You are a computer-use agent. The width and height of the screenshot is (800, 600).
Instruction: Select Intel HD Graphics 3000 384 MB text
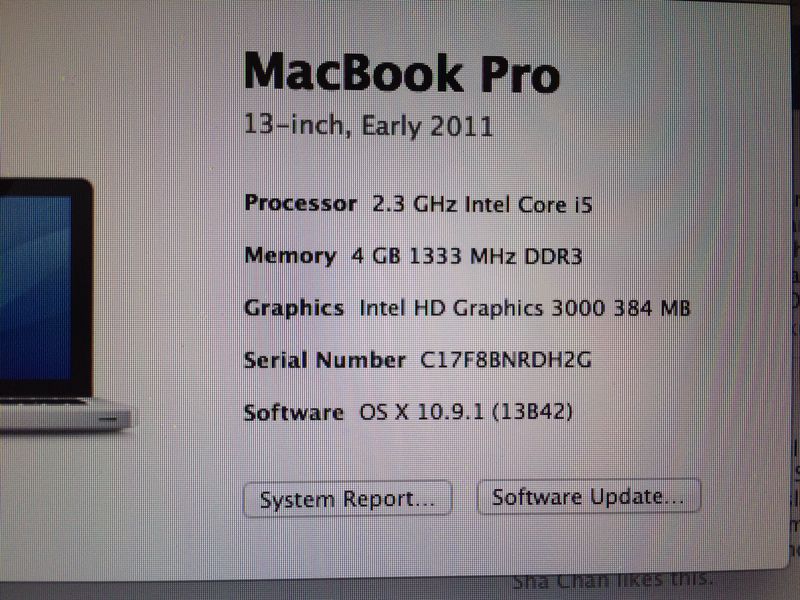[525, 308]
